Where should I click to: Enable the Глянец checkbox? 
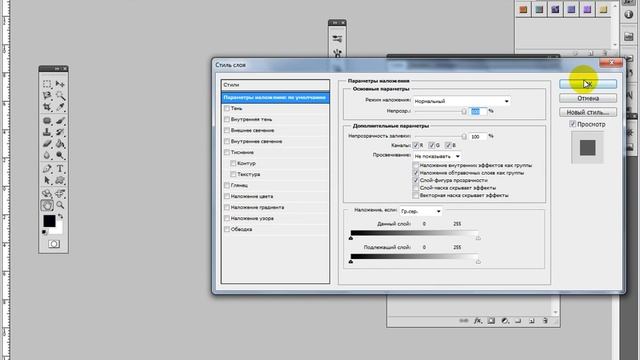(x=227, y=185)
